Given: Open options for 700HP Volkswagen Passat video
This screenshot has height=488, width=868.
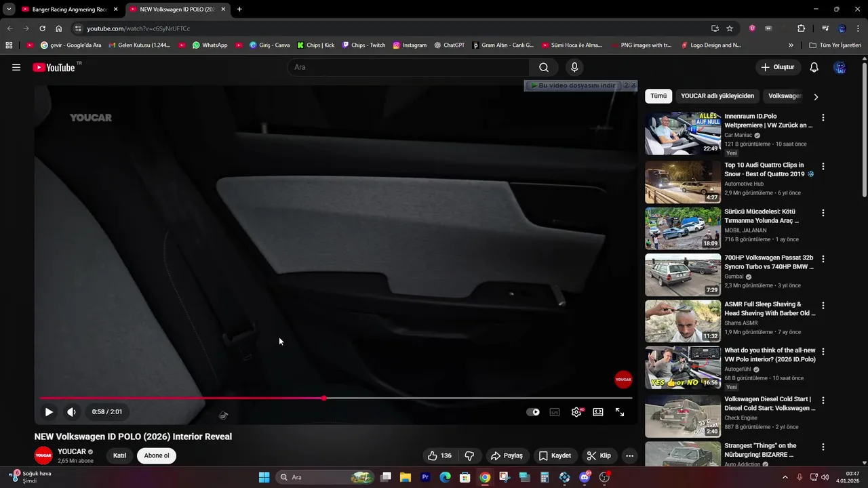Looking at the screenshot, I should (x=823, y=259).
